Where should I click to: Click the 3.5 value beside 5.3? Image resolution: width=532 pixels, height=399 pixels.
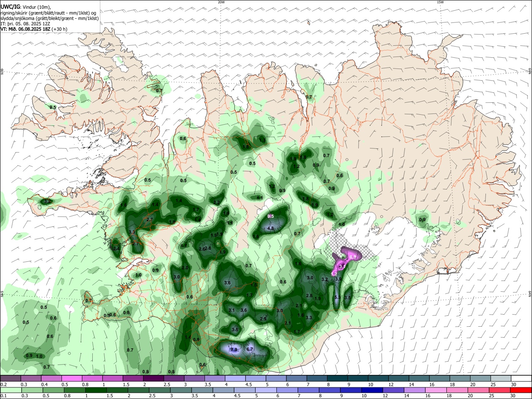coord(348,298)
